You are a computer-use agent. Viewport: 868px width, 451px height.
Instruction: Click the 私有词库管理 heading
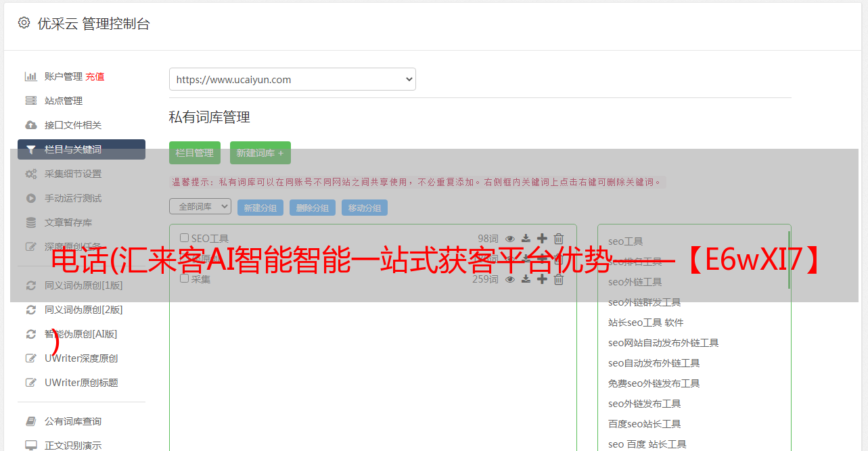[210, 117]
